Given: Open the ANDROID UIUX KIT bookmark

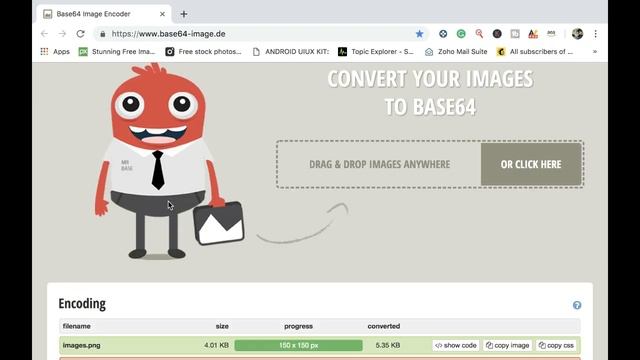Looking at the screenshot, I should pos(291,51).
